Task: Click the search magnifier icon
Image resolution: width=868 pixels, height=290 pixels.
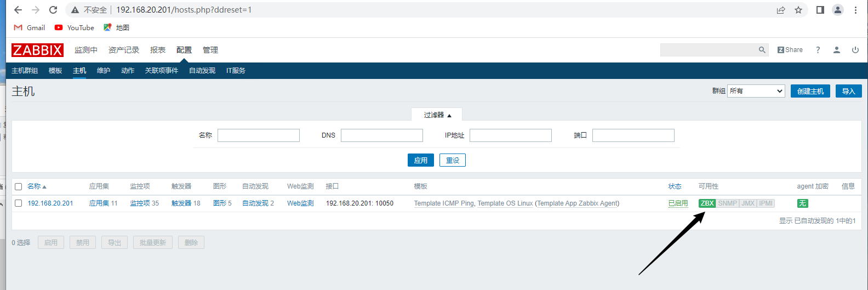Action: click(762, 50)
